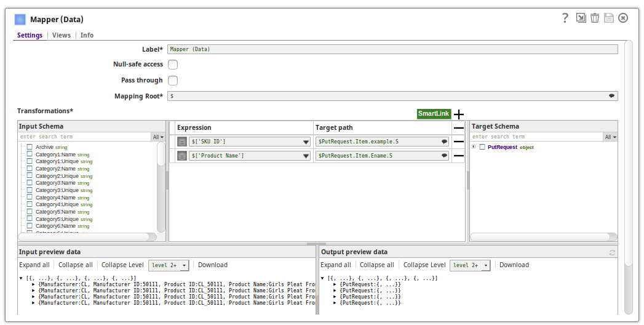Click the Target Schema horizontal scrollbar
Viewport: 644px width, 325px height.
543,237
